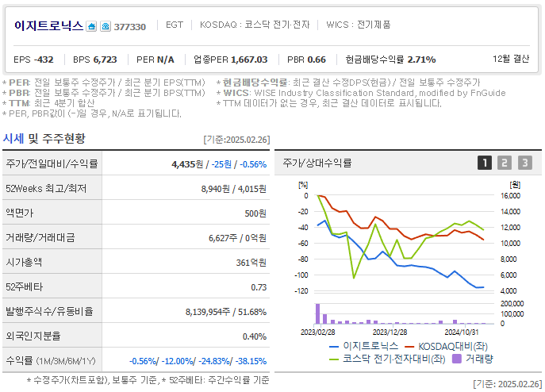Click the [기준: 2025.02.26] date below chart

[508, 384]
